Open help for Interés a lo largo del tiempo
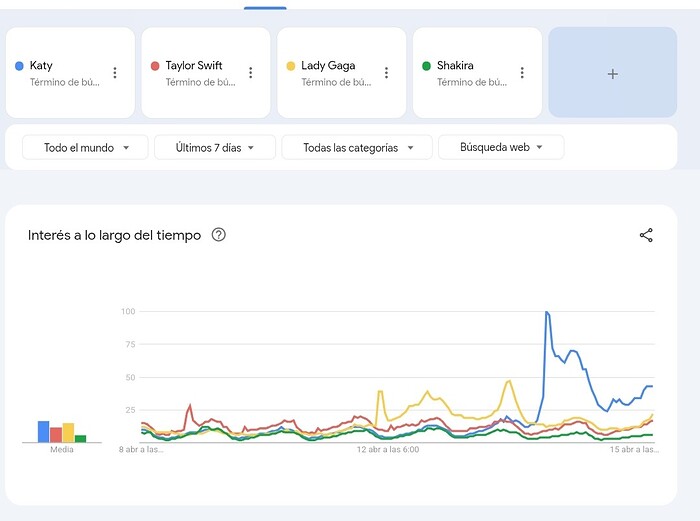This screenshot has width=700, height=521. point(218,234)
